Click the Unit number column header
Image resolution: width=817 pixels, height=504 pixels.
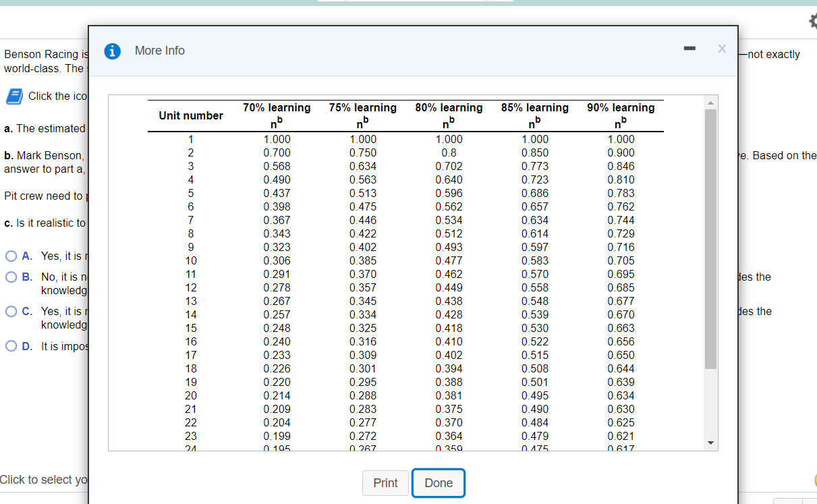(191, 115)
